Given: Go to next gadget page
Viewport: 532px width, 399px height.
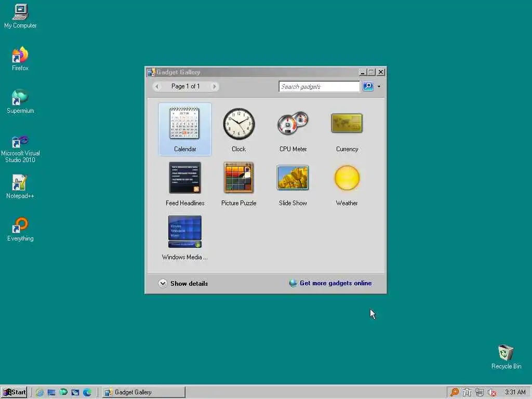Looking at the screenshot, I should (214, 87).
